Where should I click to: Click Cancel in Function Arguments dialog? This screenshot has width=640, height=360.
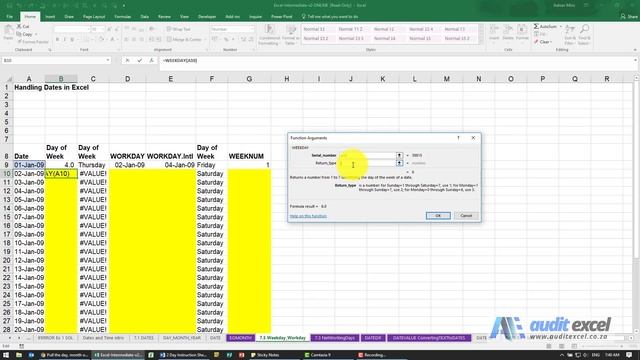[x=466, y=216]
